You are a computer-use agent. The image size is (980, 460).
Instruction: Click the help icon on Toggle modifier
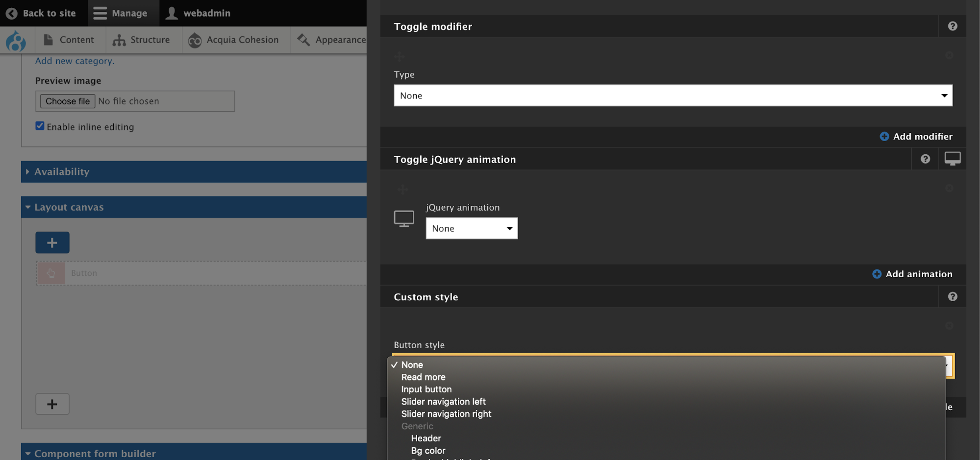(952, 26)
